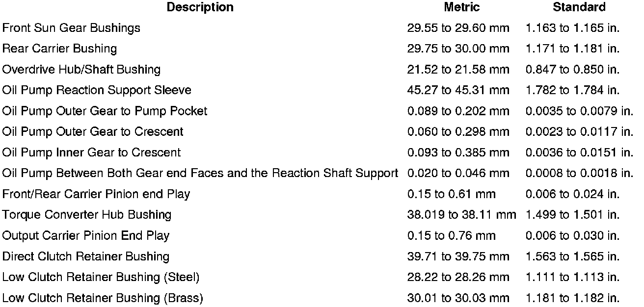644x307 pixels.
Task: Select Front/Rear Carrier Pinion end Play row
Action: (x=96, y=194)
